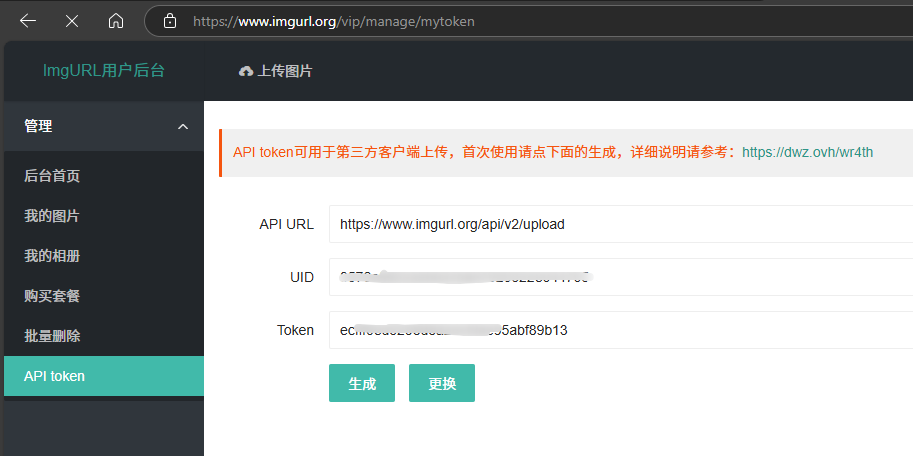Select the API token sidebar item
This screenshot has height=456, width=913.
point(104,376)
